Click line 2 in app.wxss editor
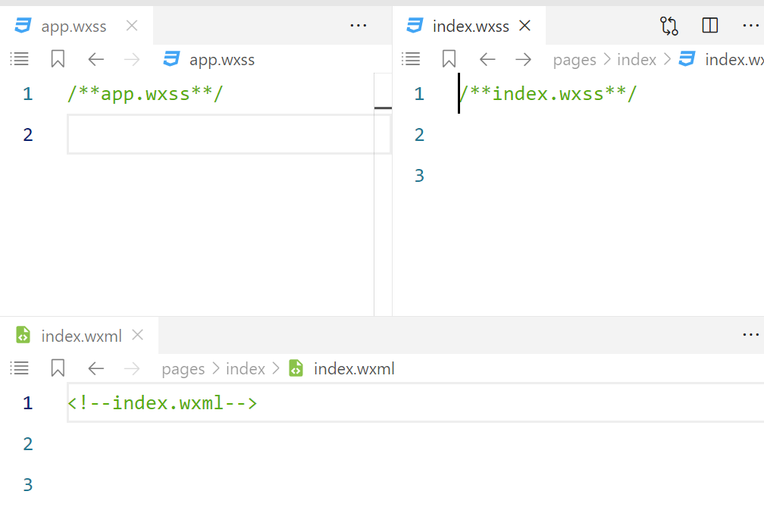764x532 pixels. click(229, 134)
